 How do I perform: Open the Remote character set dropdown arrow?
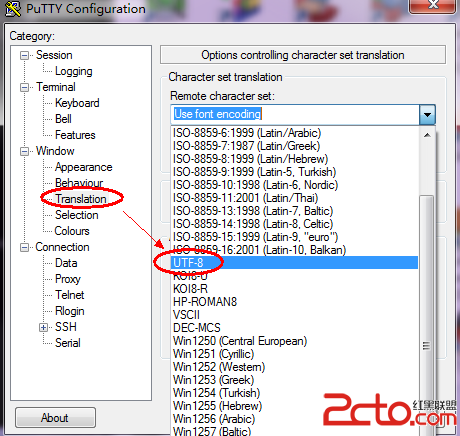(427, 115)
